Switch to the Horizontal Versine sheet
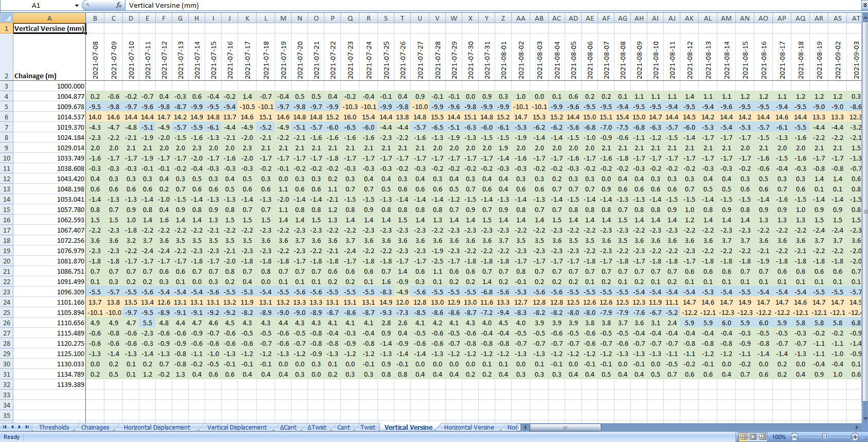Viewport: 868px width, 442px height. (x=469, y=428)
